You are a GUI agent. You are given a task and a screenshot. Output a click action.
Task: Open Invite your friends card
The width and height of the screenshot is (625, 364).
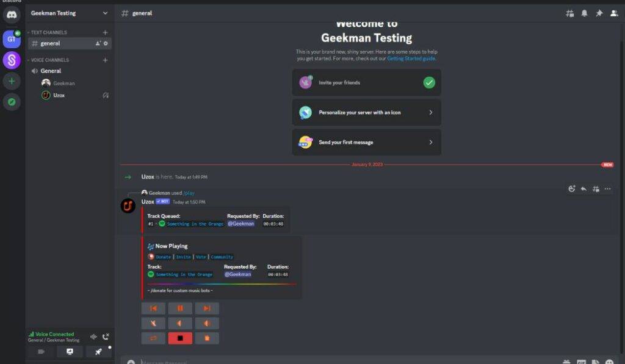click(x=366, y=82)
